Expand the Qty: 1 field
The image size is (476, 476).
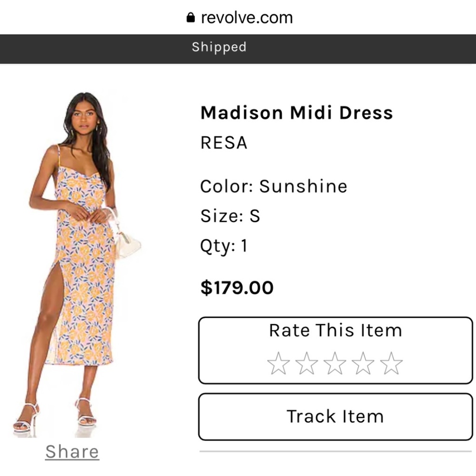[x=223, y=246]
